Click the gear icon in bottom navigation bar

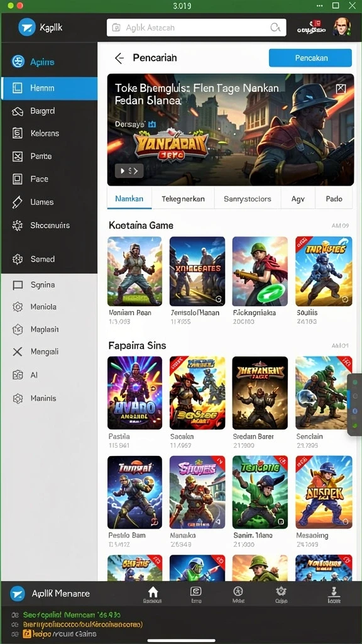pos(281,591)
